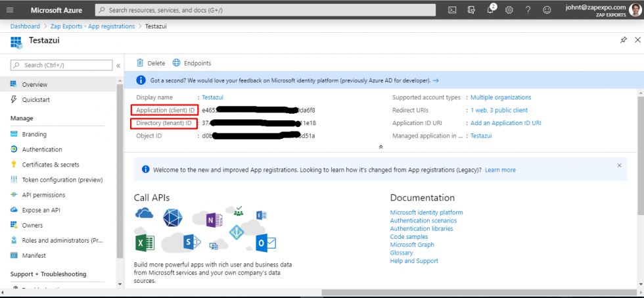Screen dimensions: 644x298
Task: Open Cloud Shell from the top bar
Action: click(452, 11)
